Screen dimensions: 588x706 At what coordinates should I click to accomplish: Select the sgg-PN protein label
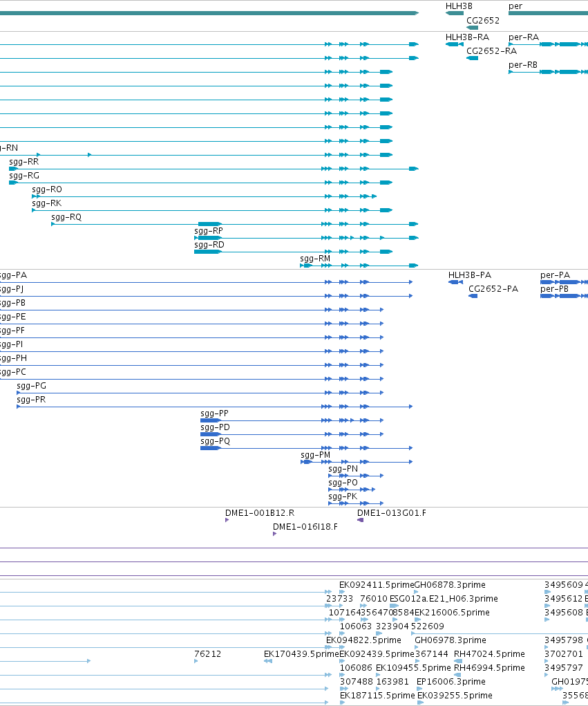coord(343,469)
